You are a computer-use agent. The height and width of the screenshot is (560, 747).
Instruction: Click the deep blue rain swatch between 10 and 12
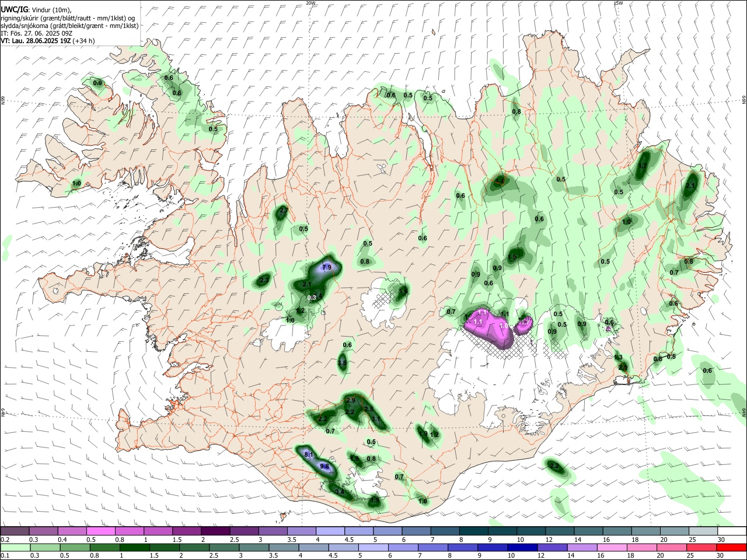(x=521, y=547)
